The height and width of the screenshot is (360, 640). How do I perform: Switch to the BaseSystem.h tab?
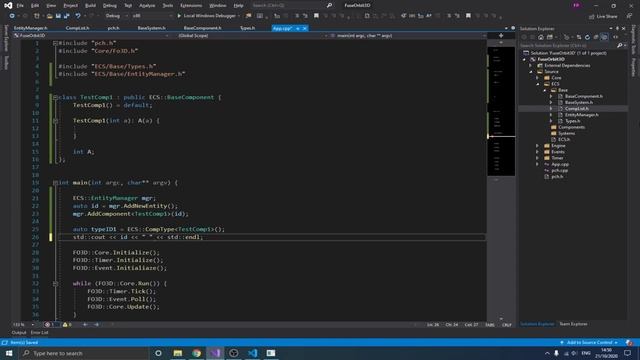(x=151, y=28)
